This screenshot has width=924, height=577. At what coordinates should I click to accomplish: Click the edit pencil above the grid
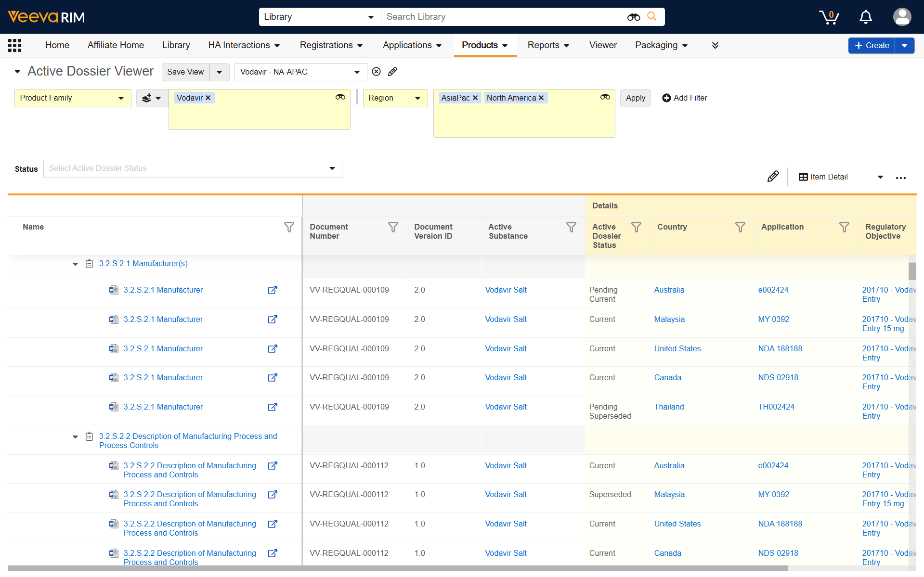[x=773, y=177]
